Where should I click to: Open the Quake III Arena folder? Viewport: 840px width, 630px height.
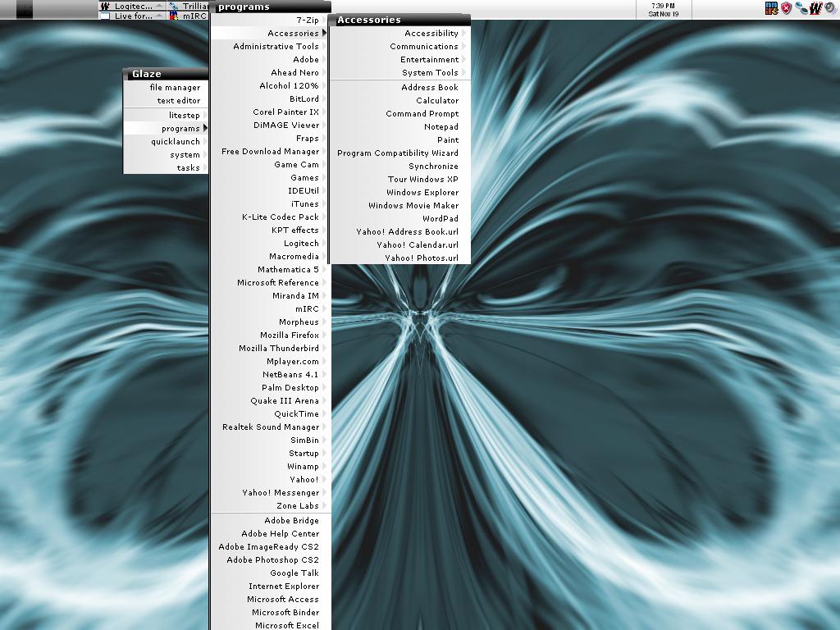[271, 400]
